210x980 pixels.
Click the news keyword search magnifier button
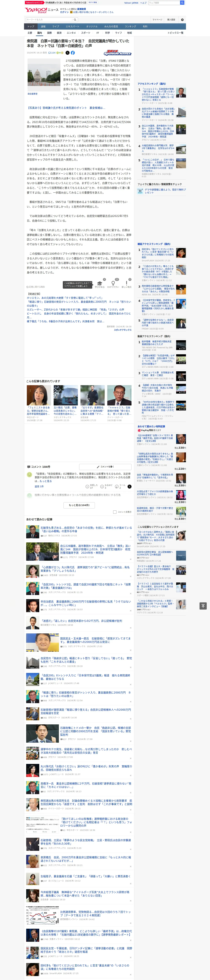click(x=75, y=20)
